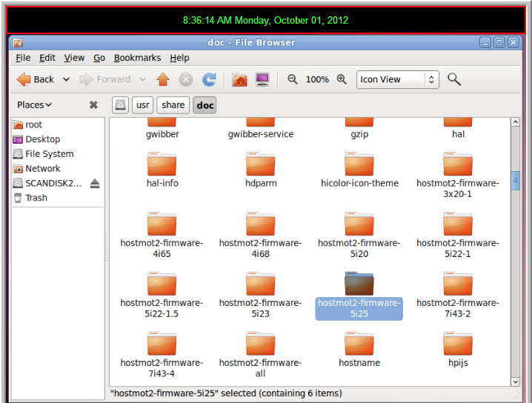This screenshot has width=532, height=403.
Task: Close the Places side pane
Action: 93,104
